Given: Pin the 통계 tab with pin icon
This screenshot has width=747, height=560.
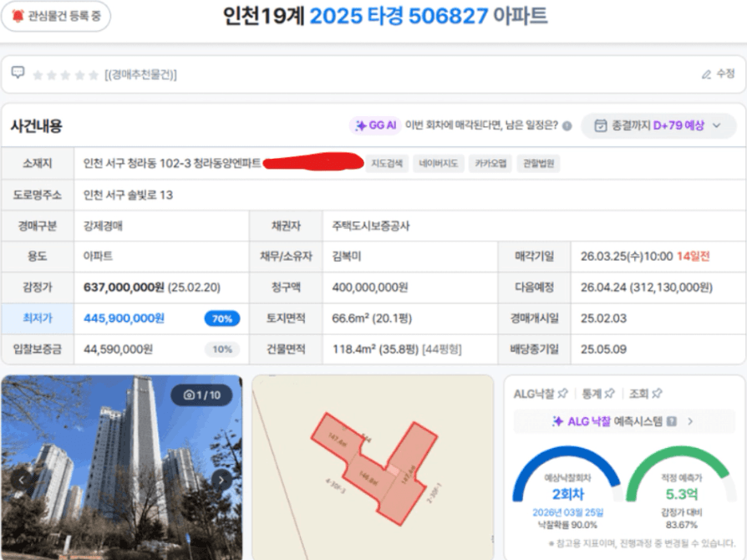Looking at the screenshot, I should [x=609, y=393].
